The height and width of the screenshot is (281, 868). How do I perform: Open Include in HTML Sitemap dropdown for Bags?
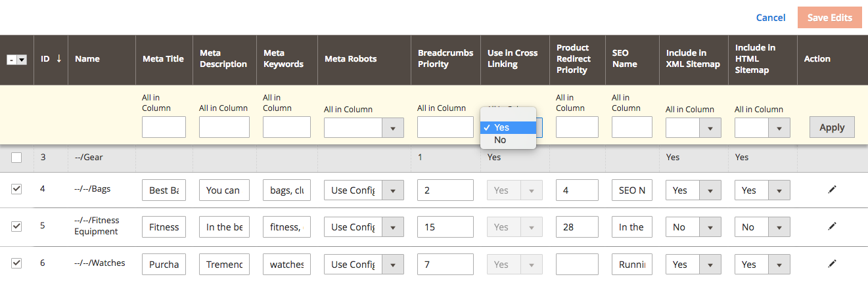point(762,190)
